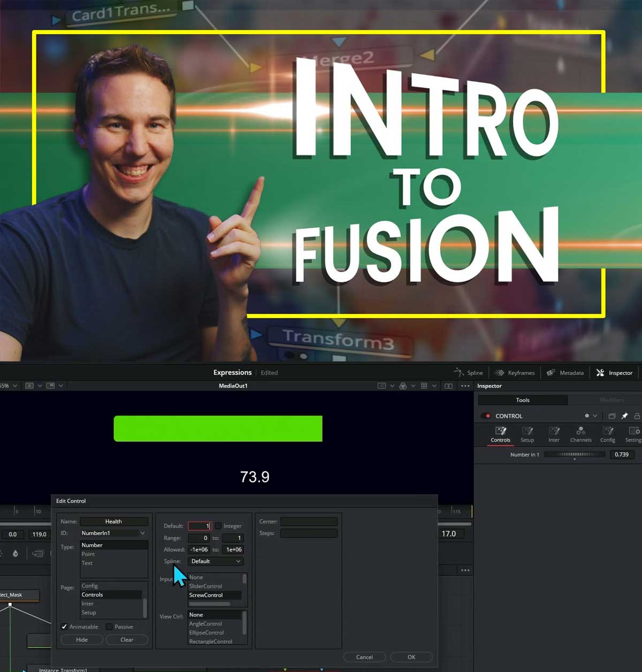Expand the sub-view dropdown arrow
The height and width of the screenshot is (672, 642).
tap(61, 385)
